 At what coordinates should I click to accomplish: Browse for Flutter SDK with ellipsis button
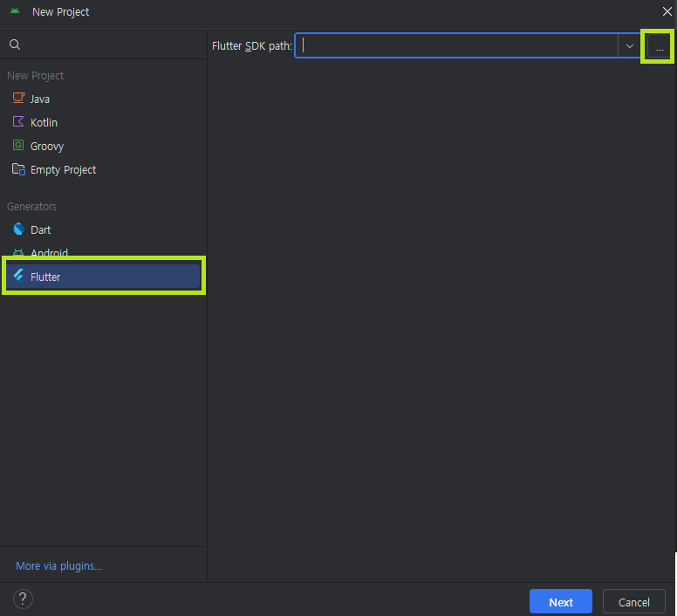pos(659,45)
